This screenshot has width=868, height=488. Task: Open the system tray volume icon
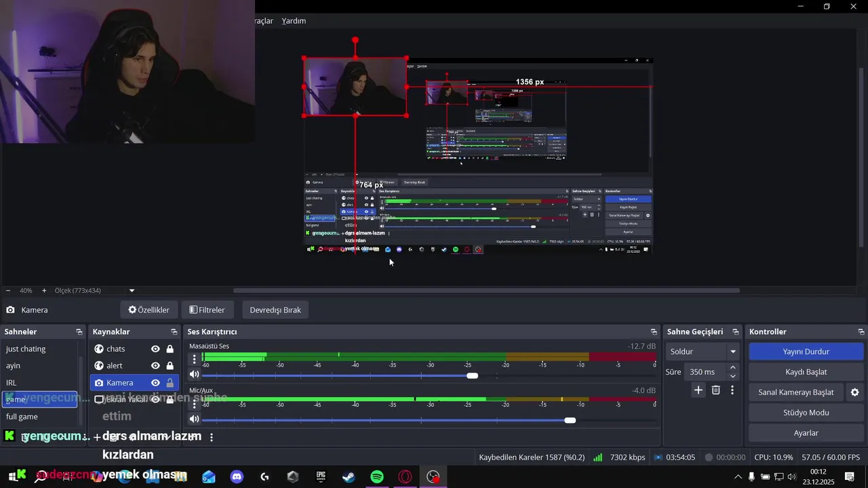pyautogui.click(x=791, y=476)
